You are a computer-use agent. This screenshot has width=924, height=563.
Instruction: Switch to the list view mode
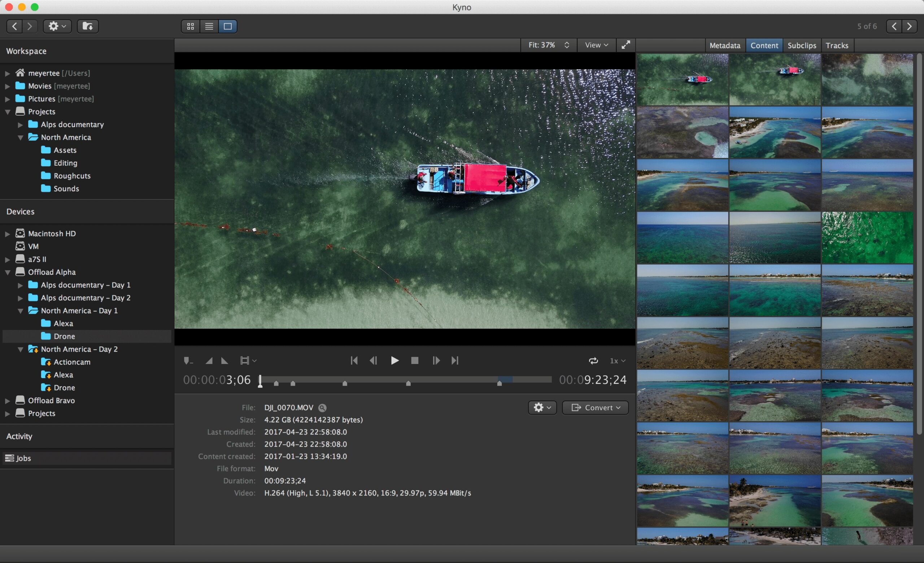[209, 26]
